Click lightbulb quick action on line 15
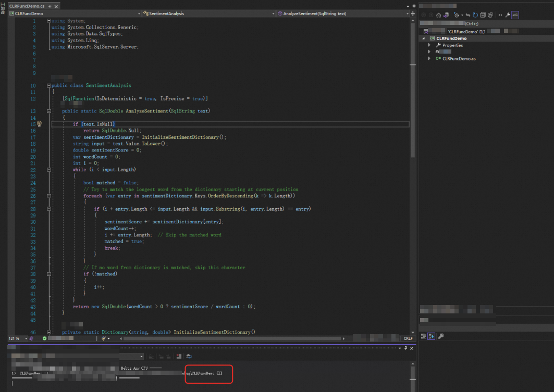The height and width of the screenshot is (392, 554). tap(39, 124)
